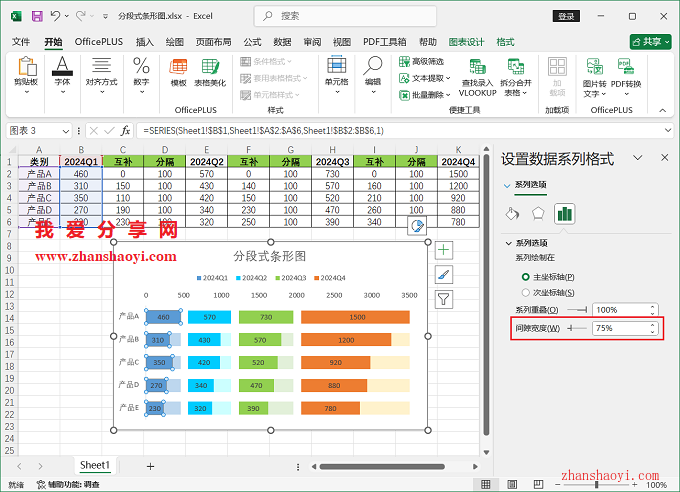Collapse the 系列选项 section chevron
The height and width of the screenshot is (492, 680).
click(x=507, y=242)
